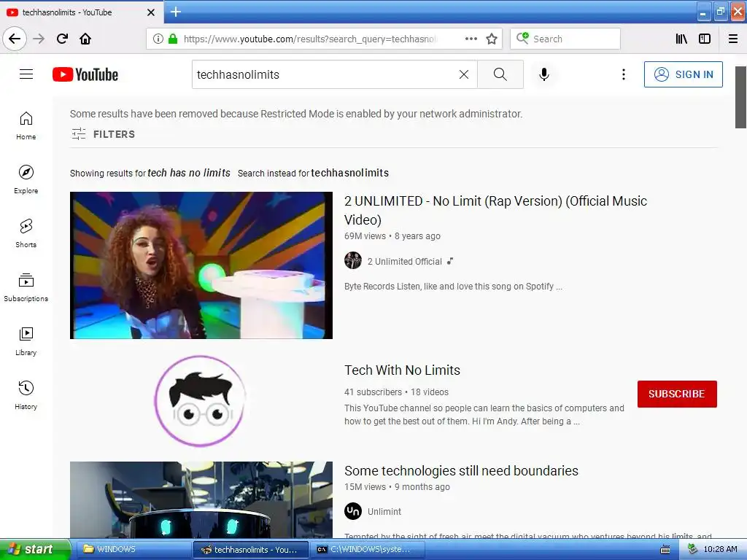Click the green padlock security icon

[x=173, y=39]
